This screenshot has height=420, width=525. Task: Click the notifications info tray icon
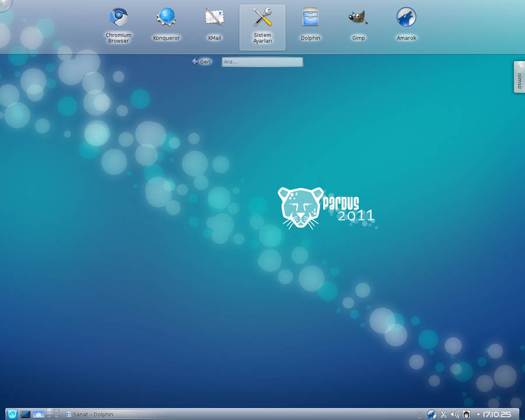419,415
